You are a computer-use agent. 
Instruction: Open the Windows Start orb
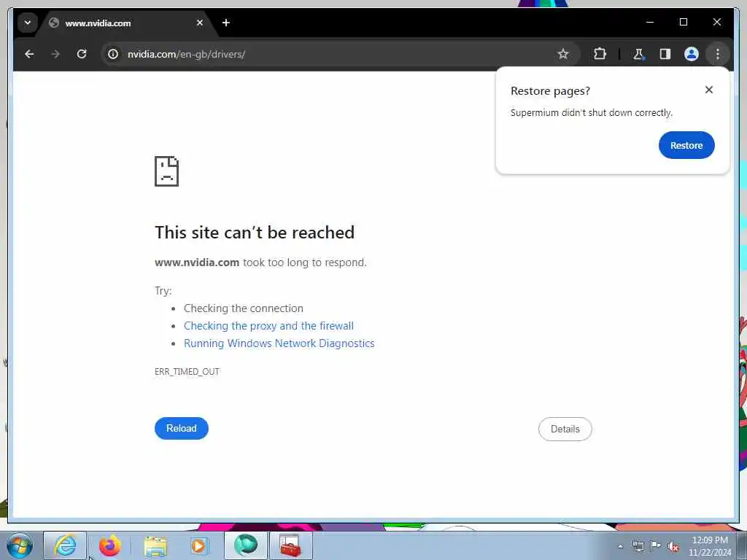click(20, 545)
